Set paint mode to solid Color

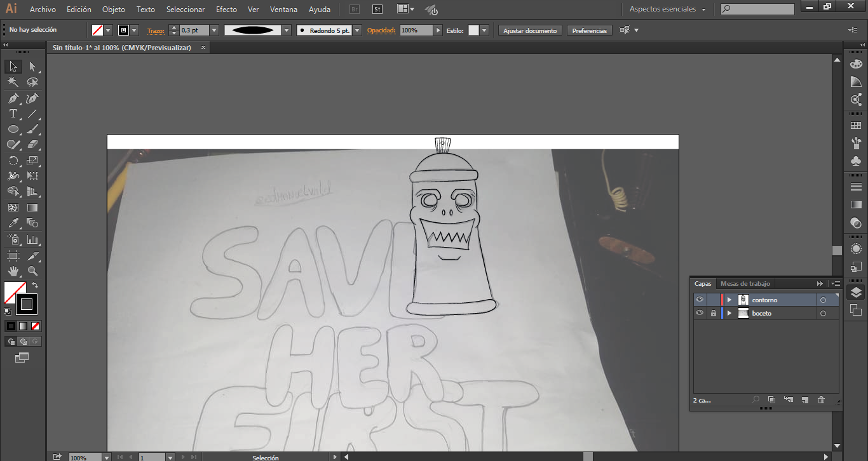click(x=11, y=326)
